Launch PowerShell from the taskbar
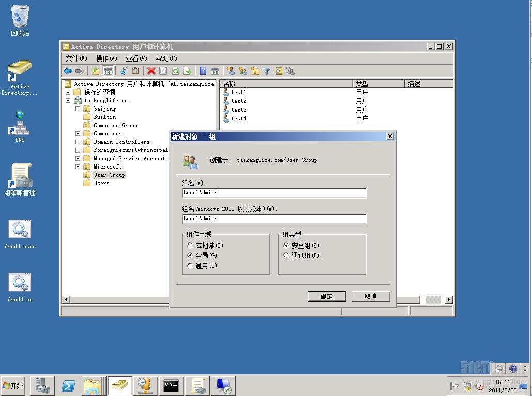532x396 pixels. coord(68,386)
